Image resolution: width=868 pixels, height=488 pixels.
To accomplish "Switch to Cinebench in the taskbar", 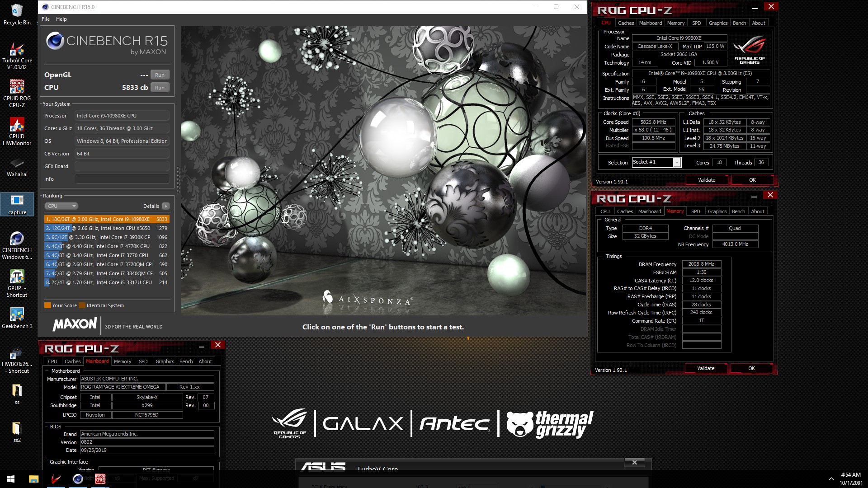I will pos(78,479).
